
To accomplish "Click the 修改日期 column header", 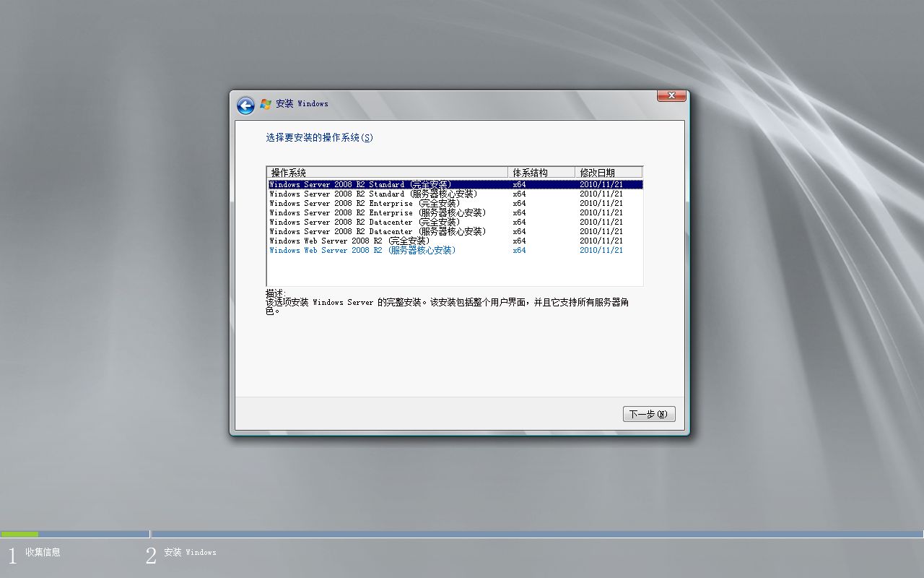I will (609, 173).
